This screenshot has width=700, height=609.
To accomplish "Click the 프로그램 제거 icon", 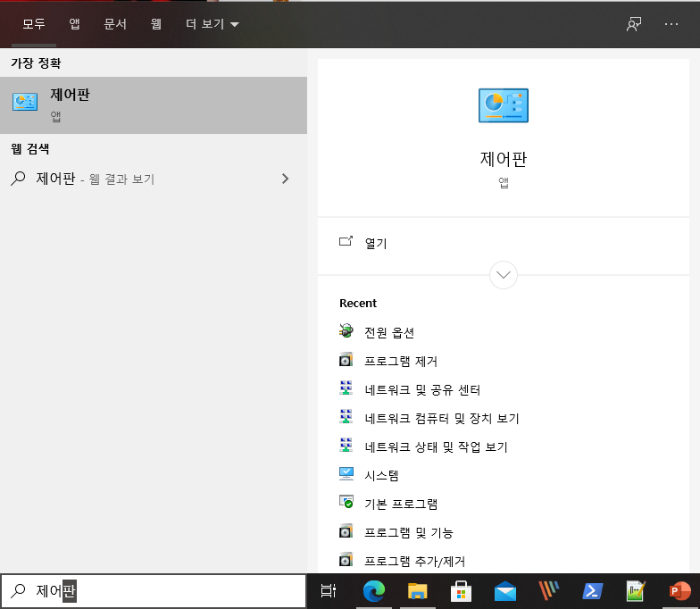I will (x=346, y=359).
